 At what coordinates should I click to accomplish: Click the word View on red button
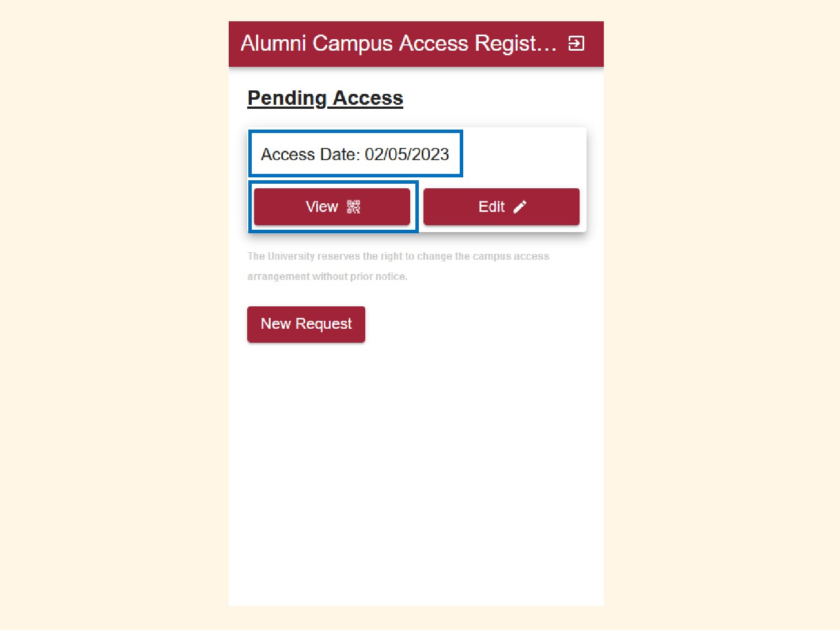coord(321,207)
